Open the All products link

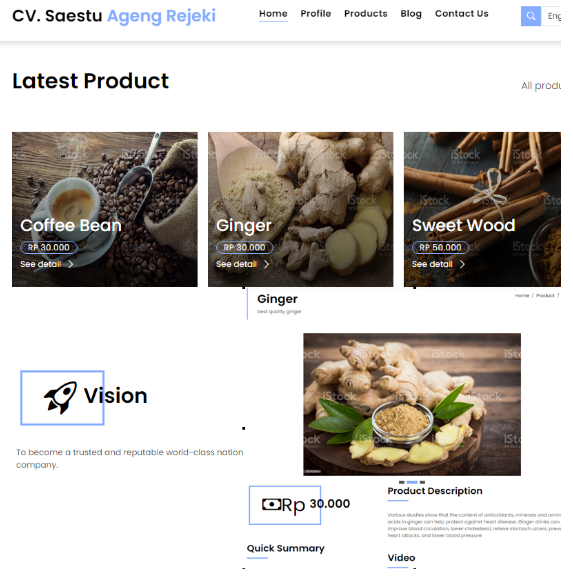click(541, 86)
